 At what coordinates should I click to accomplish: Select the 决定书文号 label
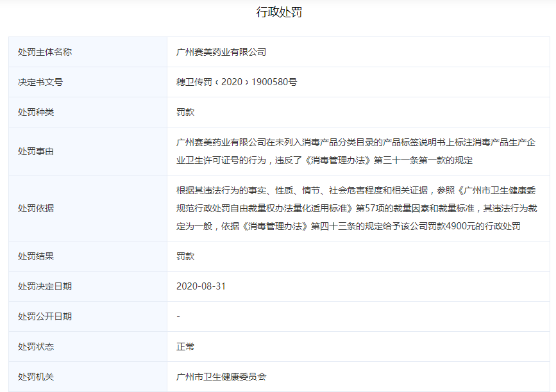coord(40,82)
